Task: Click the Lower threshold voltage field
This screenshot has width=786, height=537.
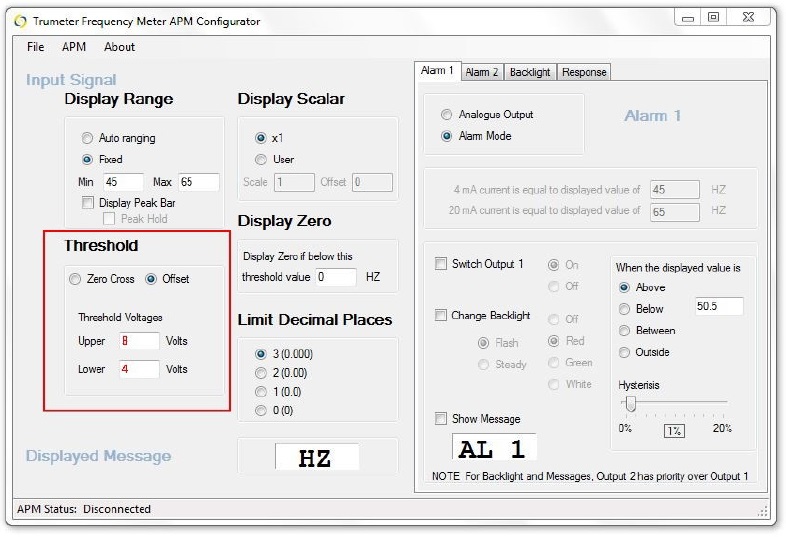Action: coord(139,369)
